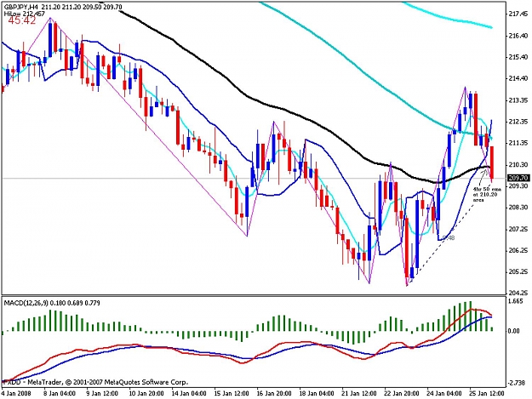Click the red 45:42 candle countdown timer
Image resolution: width=532 pixels, height=399 pixels.
(x=22, y=20)
